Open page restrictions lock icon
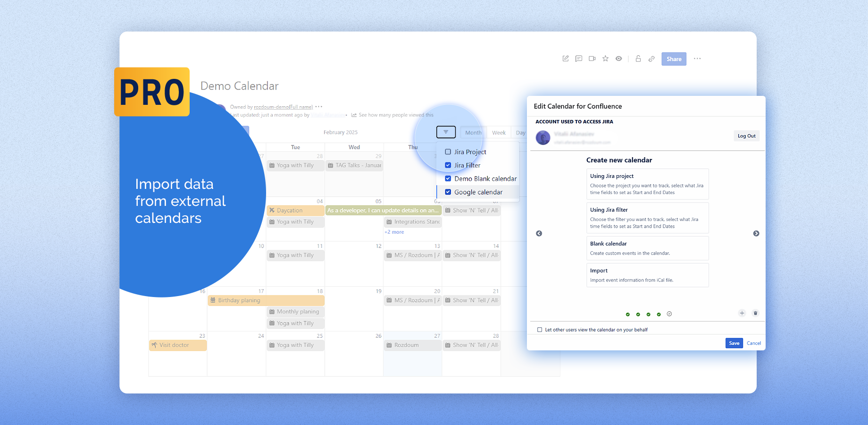Image resolution: width=868 pixels, height=425 pixels. pyautogui.click(x=638, y=59)
